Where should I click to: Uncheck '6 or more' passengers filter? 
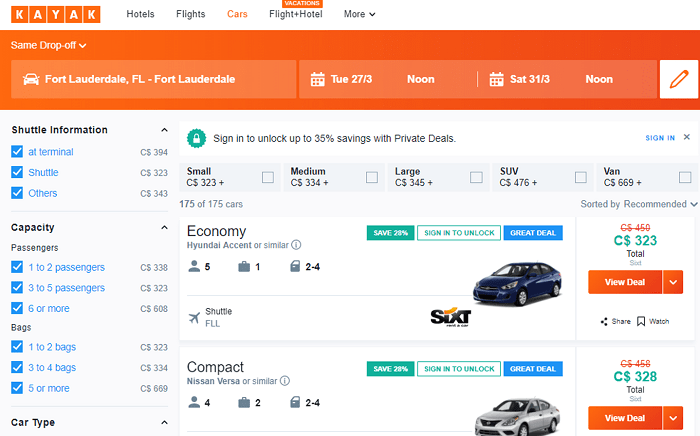pos(17,308)
